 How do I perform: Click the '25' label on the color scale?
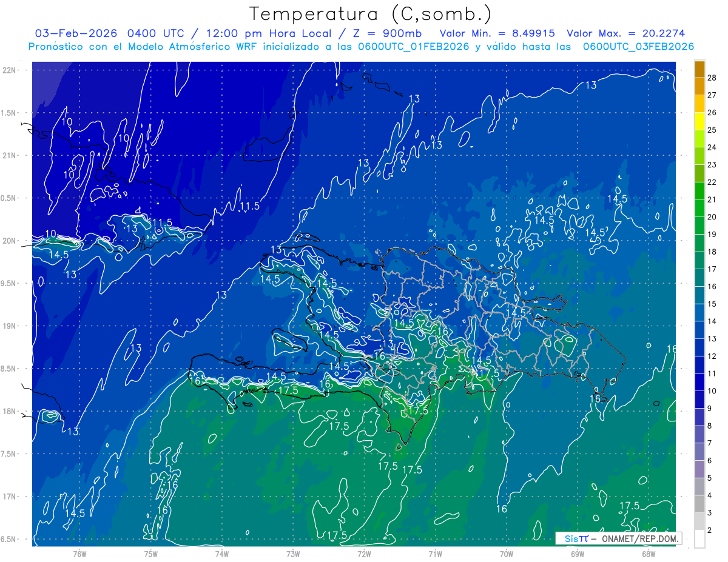click(712, 130)
